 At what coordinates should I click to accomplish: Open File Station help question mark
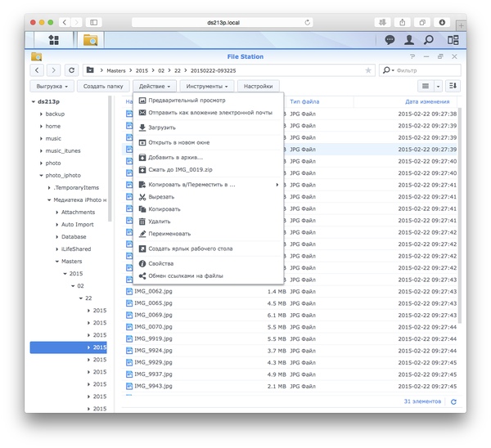412,56
